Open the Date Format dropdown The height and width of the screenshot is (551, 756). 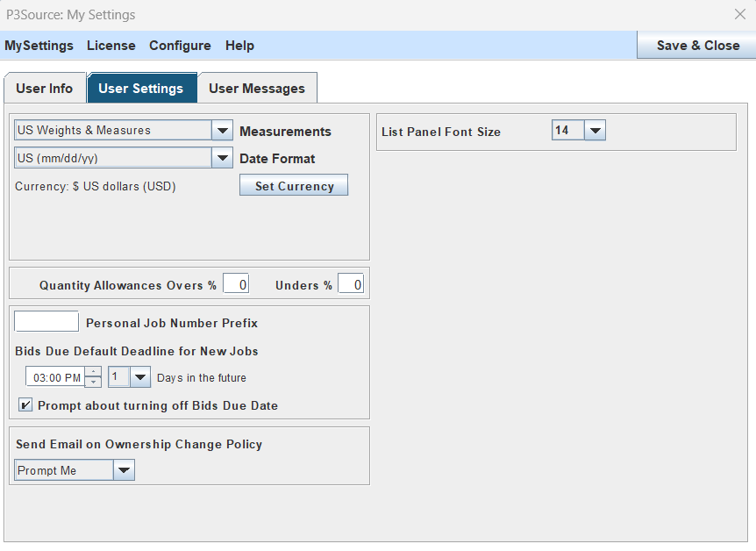pyautogui.click(x=222, y=158)
